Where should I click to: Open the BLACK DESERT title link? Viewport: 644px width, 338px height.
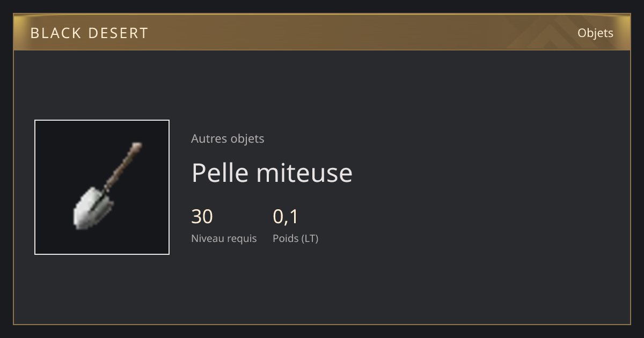click(89, 33)
